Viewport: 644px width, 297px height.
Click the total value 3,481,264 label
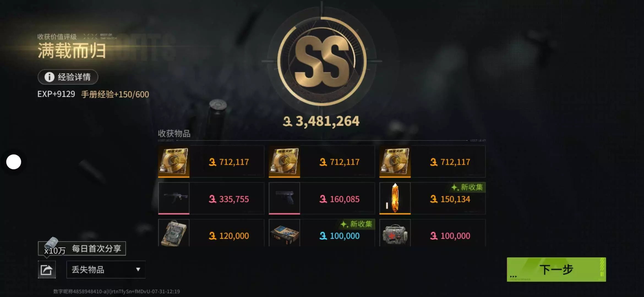[321, 121]
